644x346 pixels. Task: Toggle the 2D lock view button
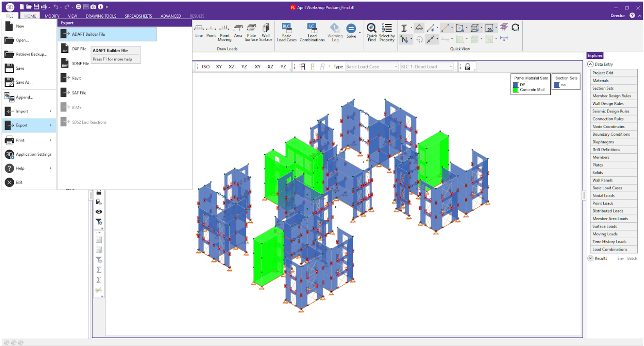467,67
